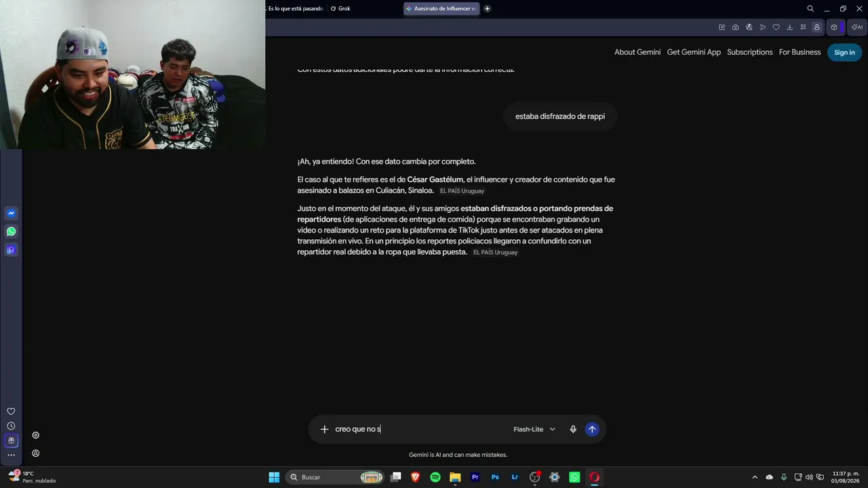Open Brave browser from the taskbar

pos(416,477)
